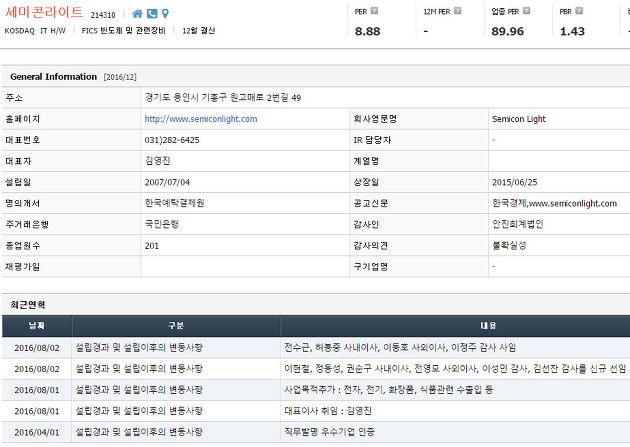Viewport: 630px width, 447px height.
Task: Click the 날짜 column header
Action: 37,326
